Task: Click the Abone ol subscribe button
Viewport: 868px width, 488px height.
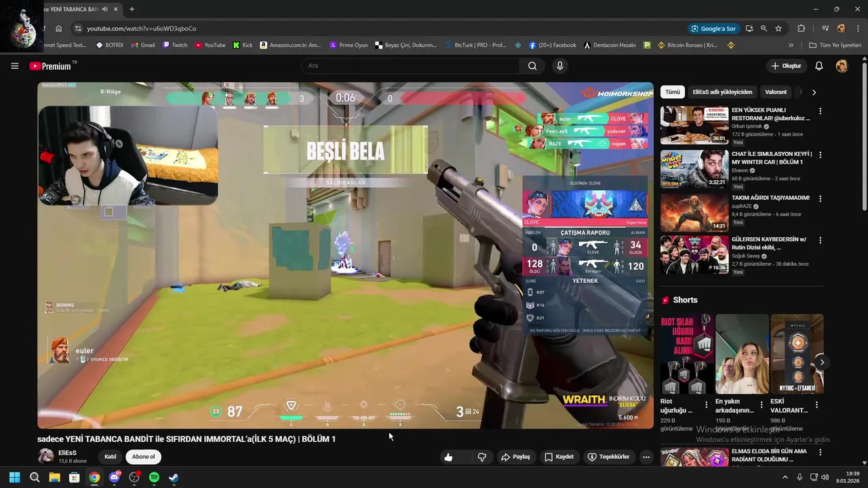Action: (x=143, y=457)
